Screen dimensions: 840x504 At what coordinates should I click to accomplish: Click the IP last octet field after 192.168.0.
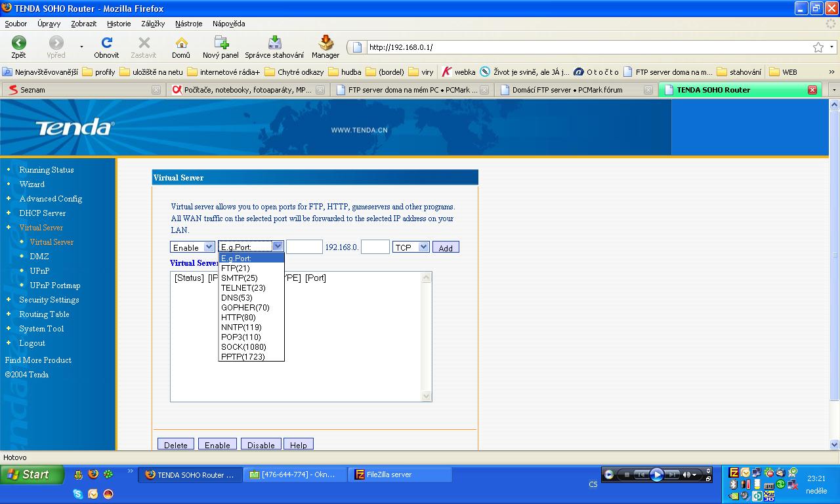click(x=375, y=247)
